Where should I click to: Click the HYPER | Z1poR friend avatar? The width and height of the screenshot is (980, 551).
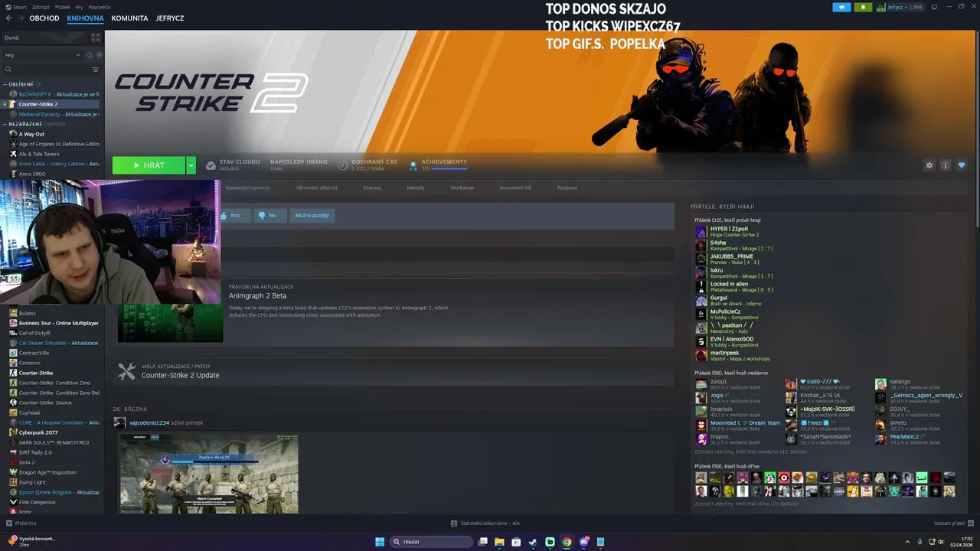coord(701,231)
